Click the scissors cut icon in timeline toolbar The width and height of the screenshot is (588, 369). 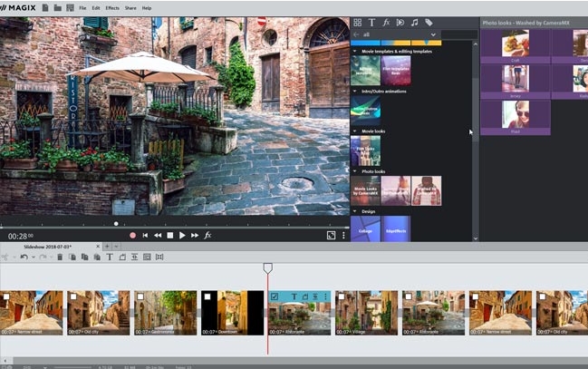pos(5,257)
